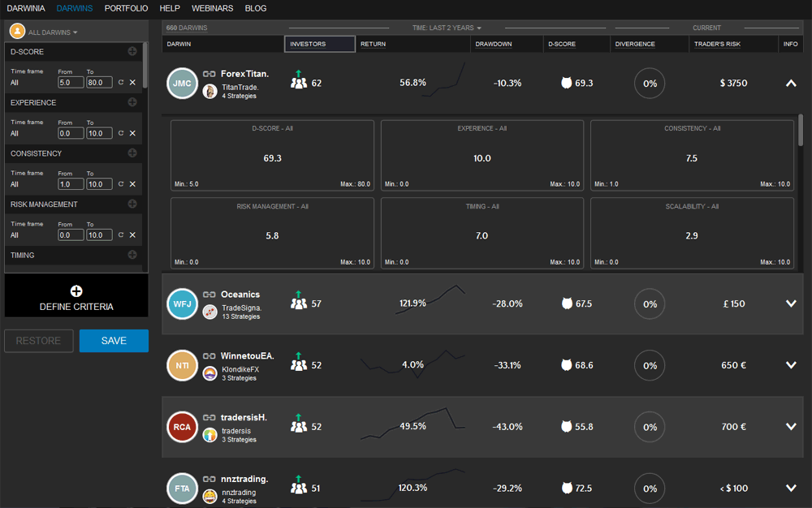Click the RCA tradersisH avatar icon
This screenshot has width=812, height=508.
182,428
